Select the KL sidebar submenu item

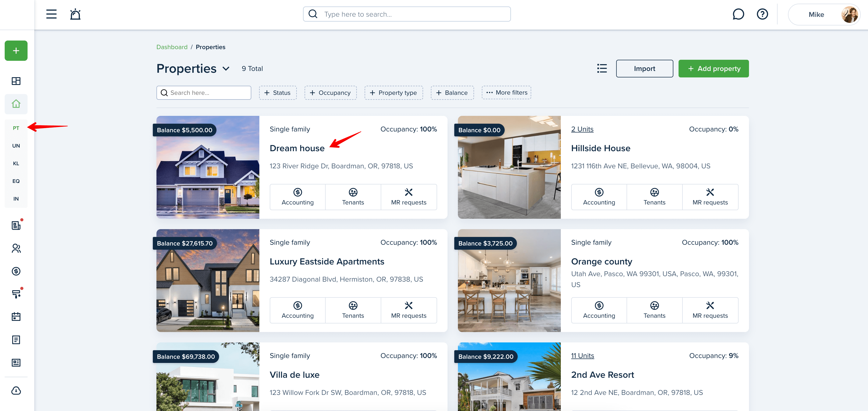[x=16, y=163]
